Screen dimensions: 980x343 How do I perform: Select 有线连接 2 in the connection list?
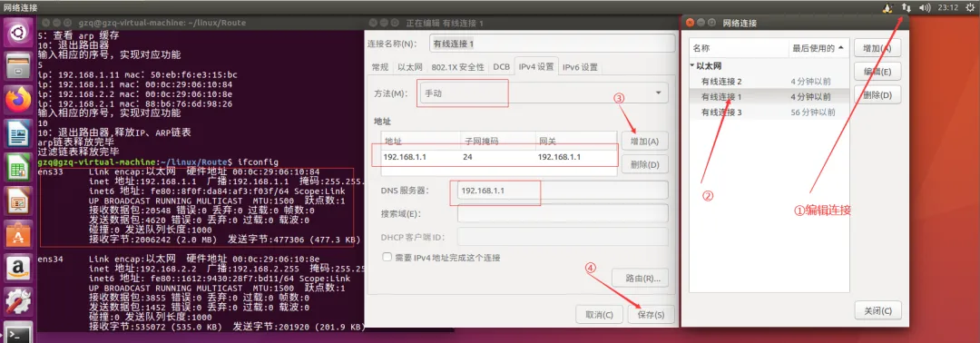[769, 82]
